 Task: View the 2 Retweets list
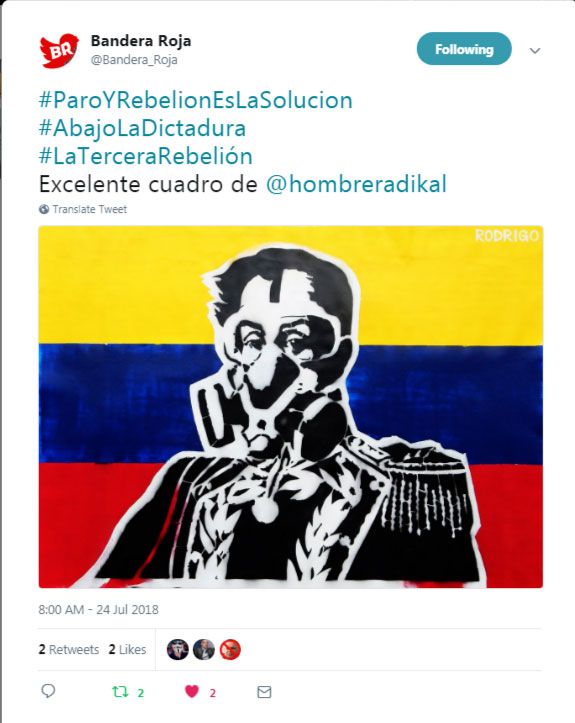pos(69,650)
